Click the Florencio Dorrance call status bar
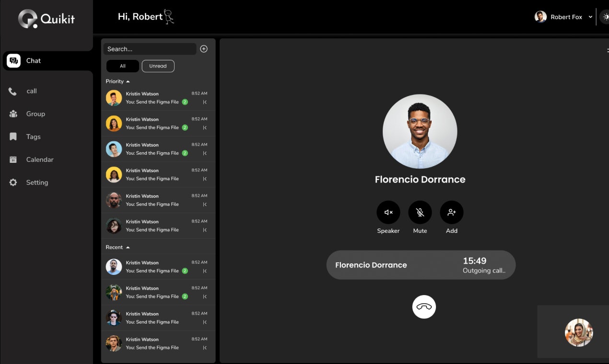The width and height of the screenshot is (609, 364). (x=421, y=265)
